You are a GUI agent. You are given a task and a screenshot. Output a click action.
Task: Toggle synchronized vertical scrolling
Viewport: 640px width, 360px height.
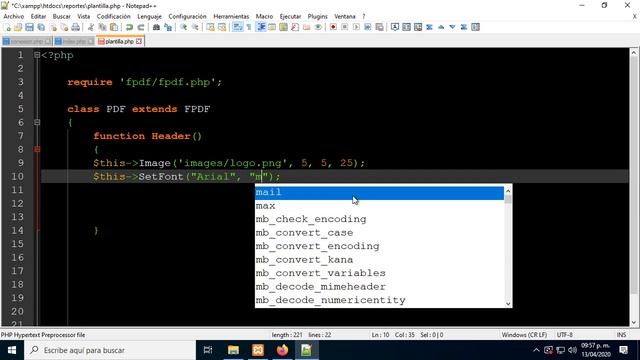pos(211,27)
